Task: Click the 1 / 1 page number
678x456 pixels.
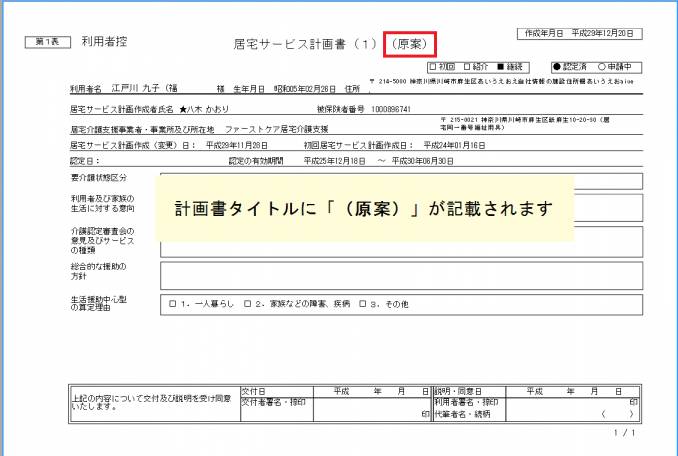Action: pos(624,433)
